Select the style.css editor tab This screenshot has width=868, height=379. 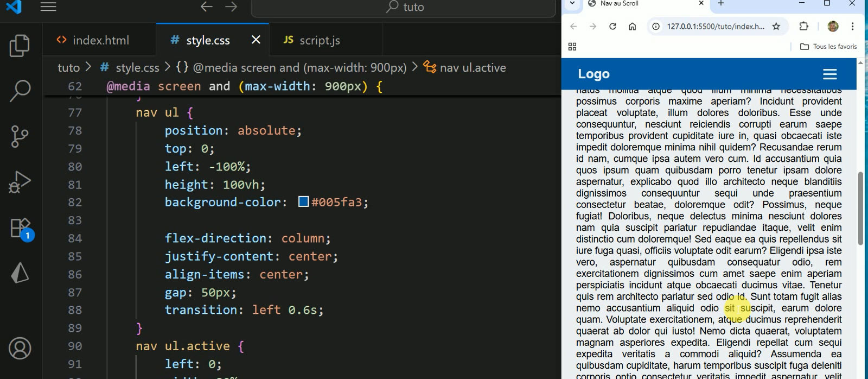[x=208, y=40]
